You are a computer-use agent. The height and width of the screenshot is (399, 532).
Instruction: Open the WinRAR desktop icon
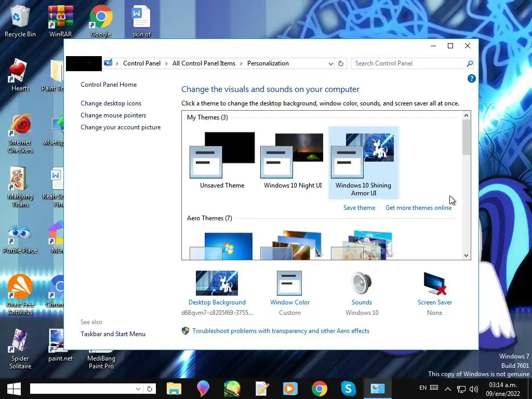60,21
